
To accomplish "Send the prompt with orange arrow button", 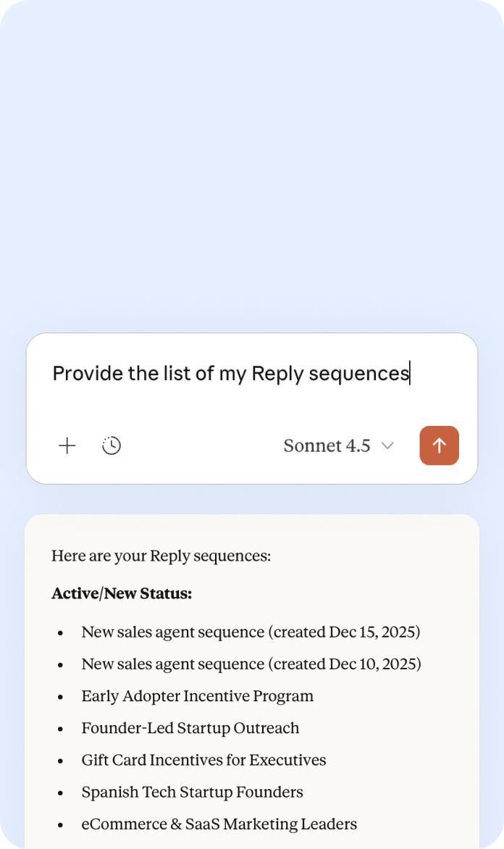I will click(x=439, y=446).
